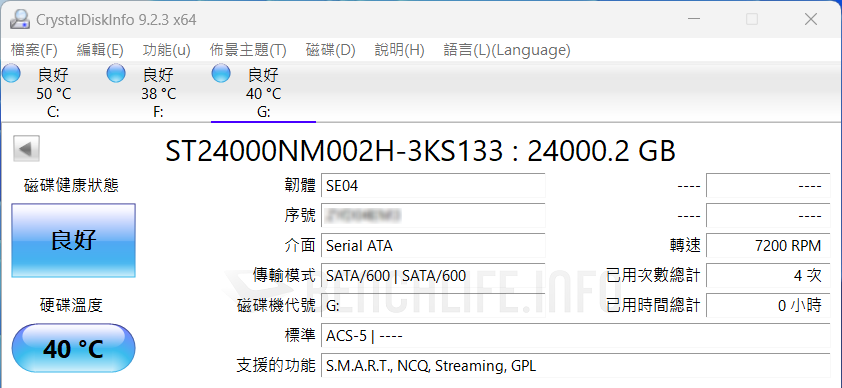Close the CrystalDiskInfo window
Screen dimensions: 842x388
point(811,19)
